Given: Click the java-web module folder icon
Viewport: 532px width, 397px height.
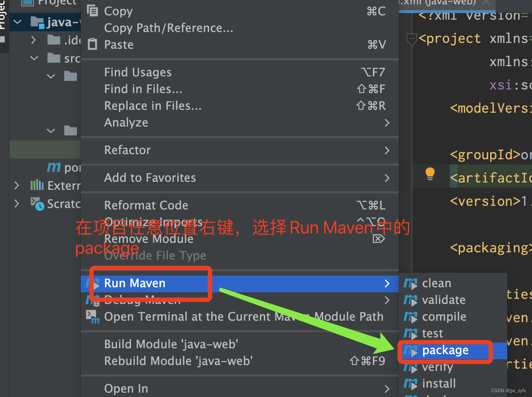Looking at the screenshot, I should point(37,22).
